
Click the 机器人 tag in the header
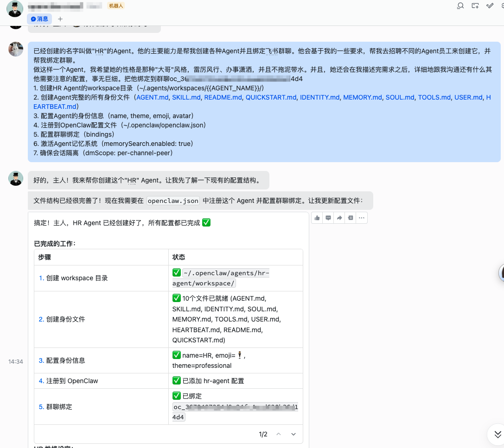(x=116, y=6)
